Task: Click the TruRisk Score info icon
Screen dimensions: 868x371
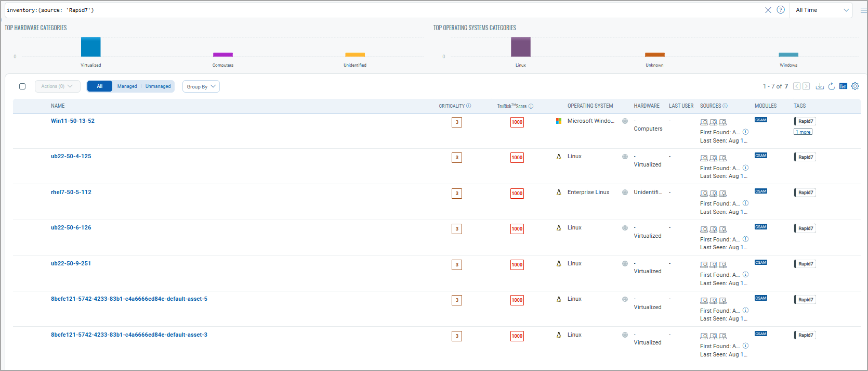Action: 531,106
